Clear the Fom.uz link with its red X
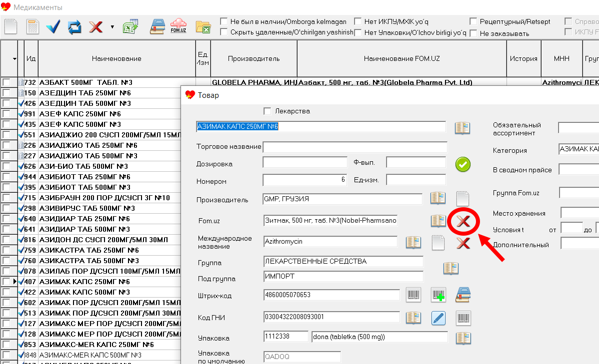 [x=463, y=221]
